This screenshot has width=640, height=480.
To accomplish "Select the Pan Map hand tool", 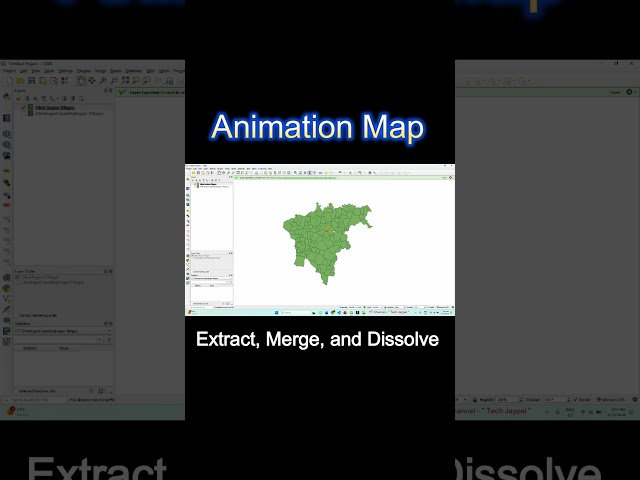I will tap(81, 81).
